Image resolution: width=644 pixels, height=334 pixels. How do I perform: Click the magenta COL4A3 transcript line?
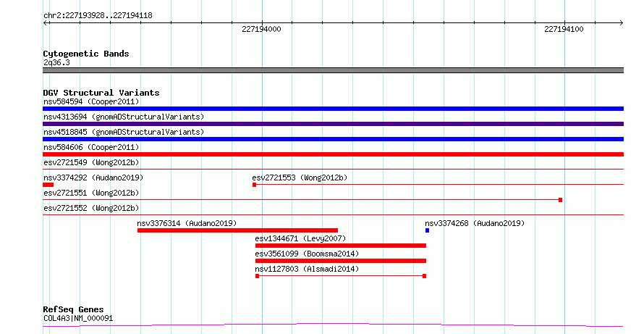point(333,325)
